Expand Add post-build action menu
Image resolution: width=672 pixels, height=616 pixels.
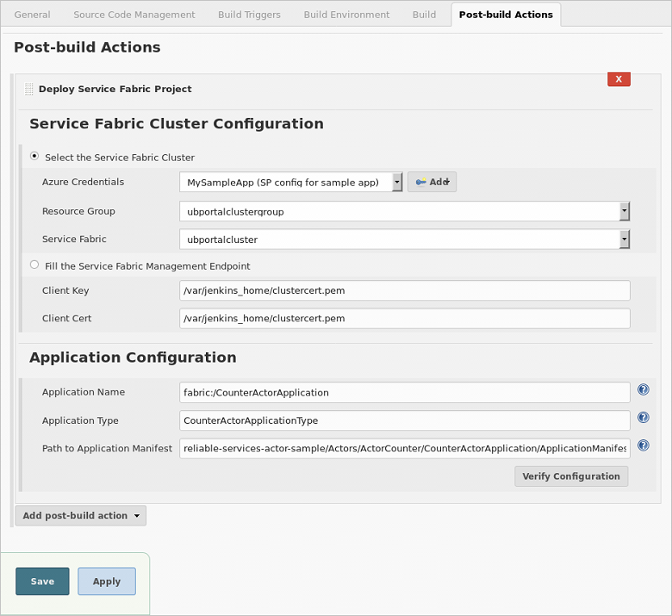click(x=80, y=515)
